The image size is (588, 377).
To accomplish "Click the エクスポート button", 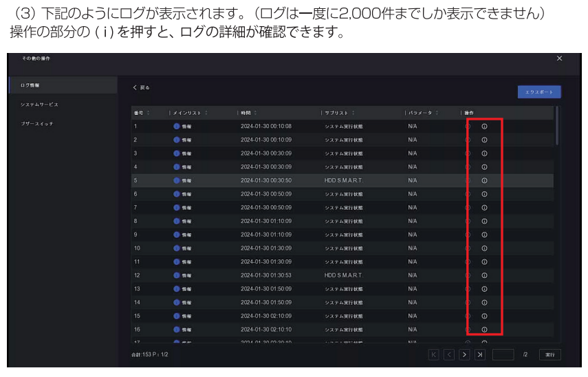I will click(539, 91).
